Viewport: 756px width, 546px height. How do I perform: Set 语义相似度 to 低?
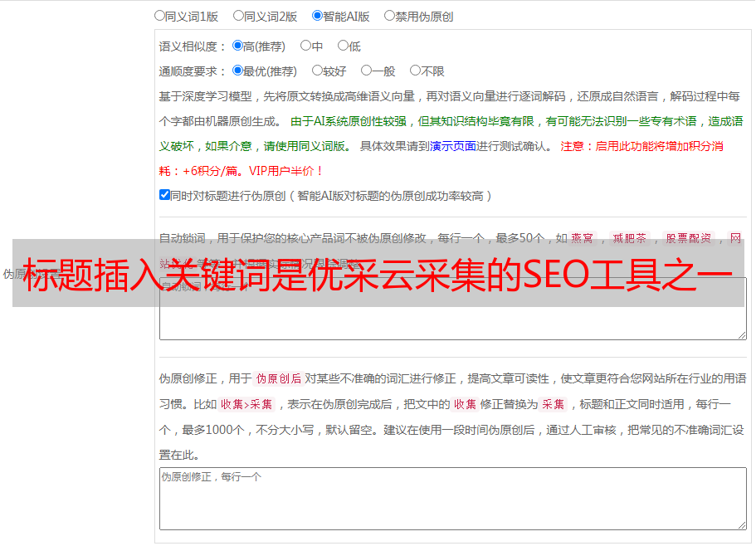343,46
